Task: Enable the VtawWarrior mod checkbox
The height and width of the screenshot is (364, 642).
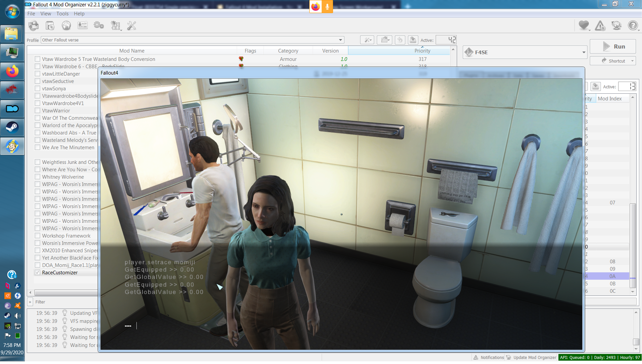Action: point(37,111)
